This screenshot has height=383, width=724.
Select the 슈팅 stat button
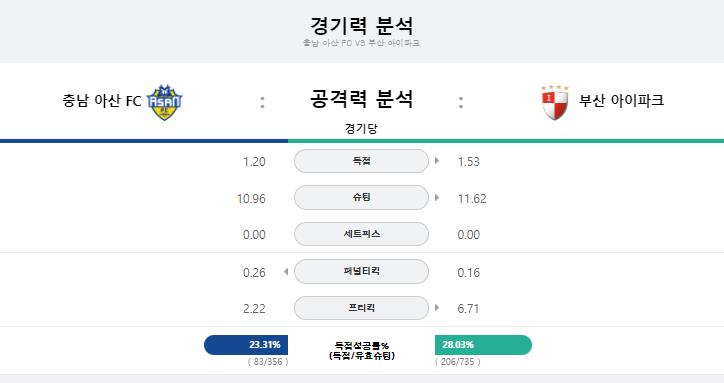coord(361,197)
